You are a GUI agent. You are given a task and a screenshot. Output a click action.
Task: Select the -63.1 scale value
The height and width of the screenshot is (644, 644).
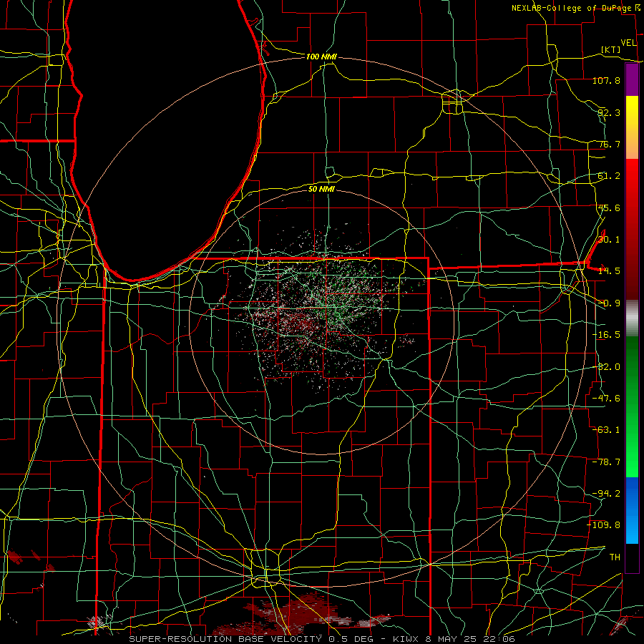click(x=606, y=430)
